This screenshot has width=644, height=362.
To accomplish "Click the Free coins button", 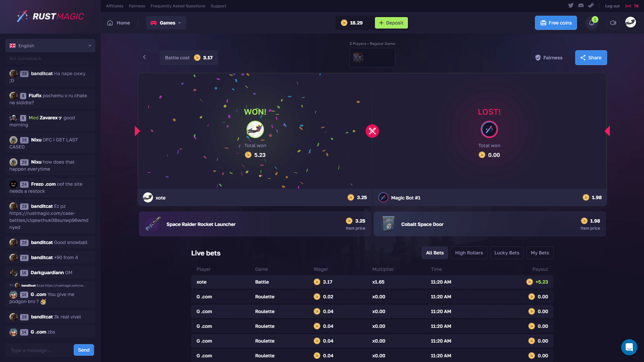I will pyautogui.click(x=556, y=23).
